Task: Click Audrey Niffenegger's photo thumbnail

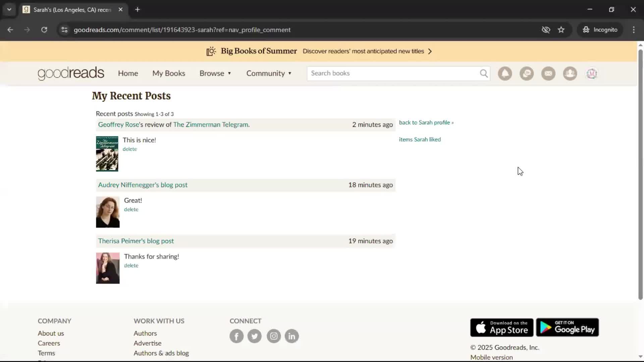Action: click(108, 212)
